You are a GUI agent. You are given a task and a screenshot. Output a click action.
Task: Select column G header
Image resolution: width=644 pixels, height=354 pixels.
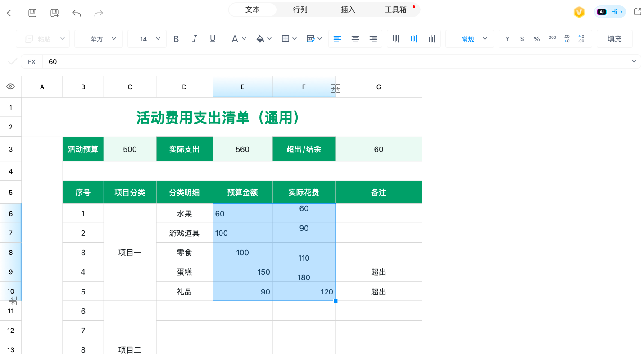tap(379, 87)
